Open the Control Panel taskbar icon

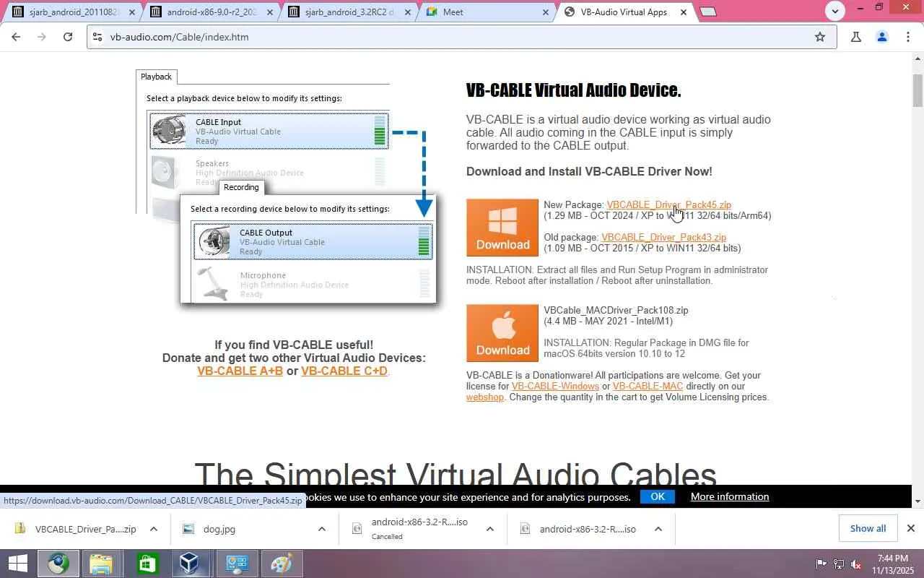[236, 564]
